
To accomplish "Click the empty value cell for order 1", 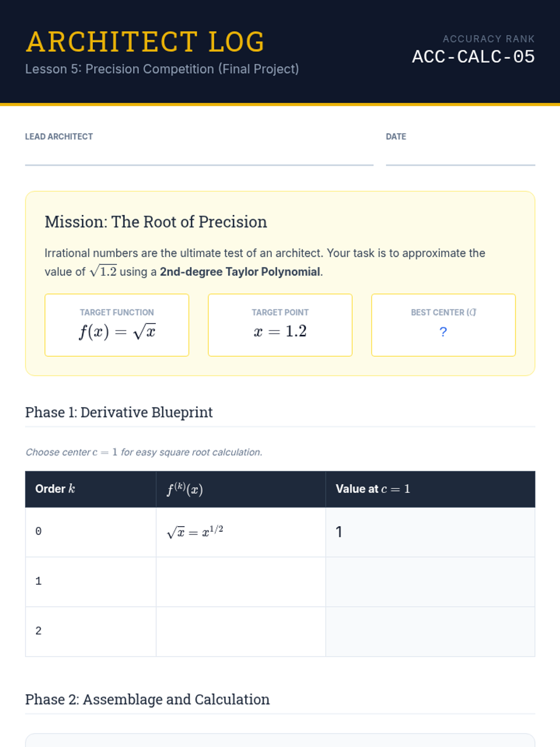I will [430, 582].
